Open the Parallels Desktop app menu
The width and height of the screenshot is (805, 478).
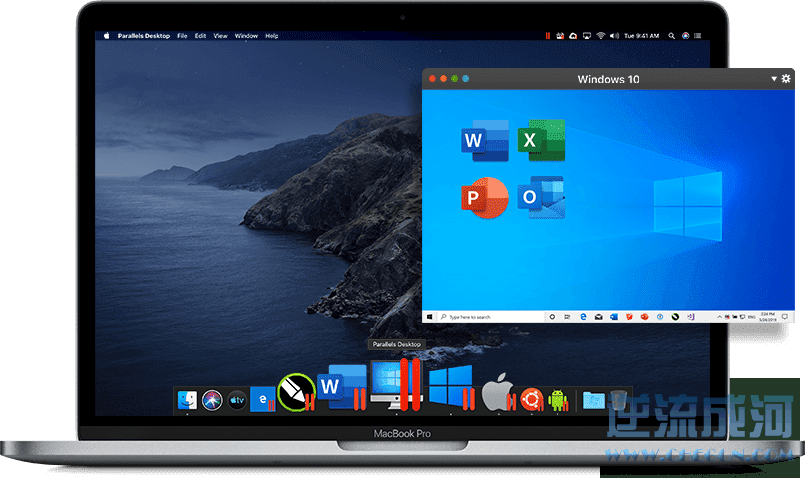(x=144, y=36)
